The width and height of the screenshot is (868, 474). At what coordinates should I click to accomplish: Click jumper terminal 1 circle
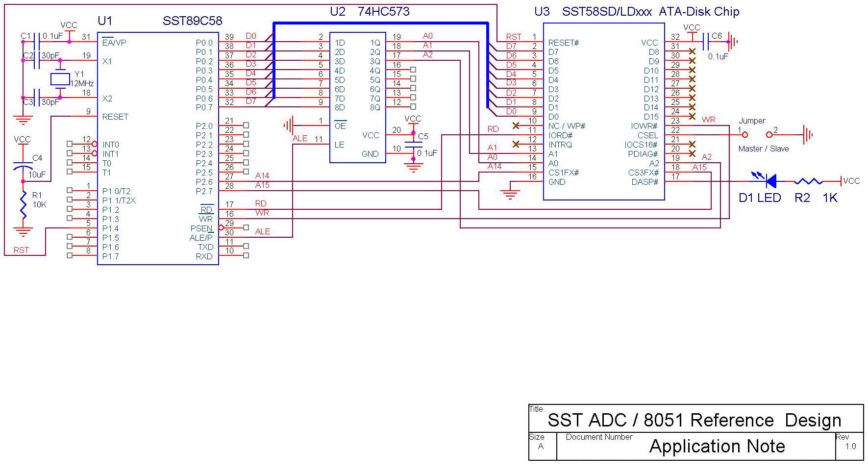click(744, 134)
